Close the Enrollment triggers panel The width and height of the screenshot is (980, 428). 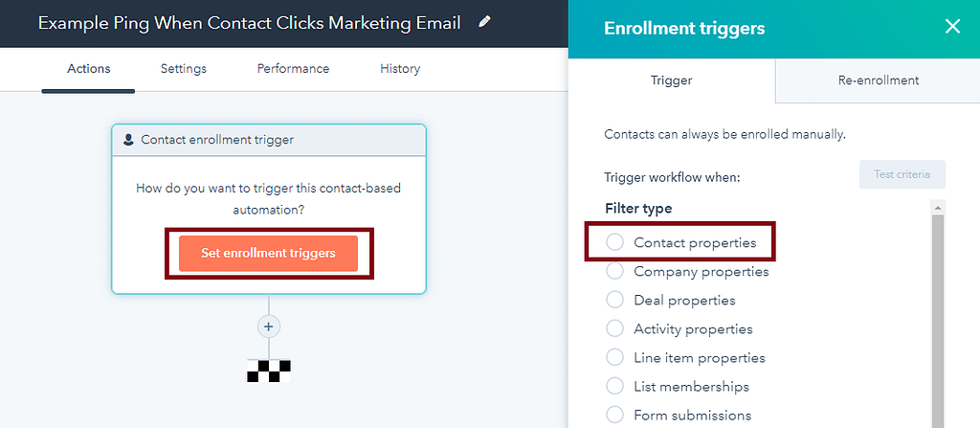point(952,26)
